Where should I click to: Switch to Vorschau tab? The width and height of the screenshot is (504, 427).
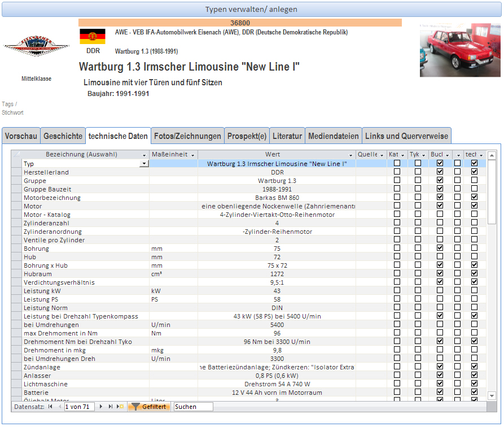21,136
